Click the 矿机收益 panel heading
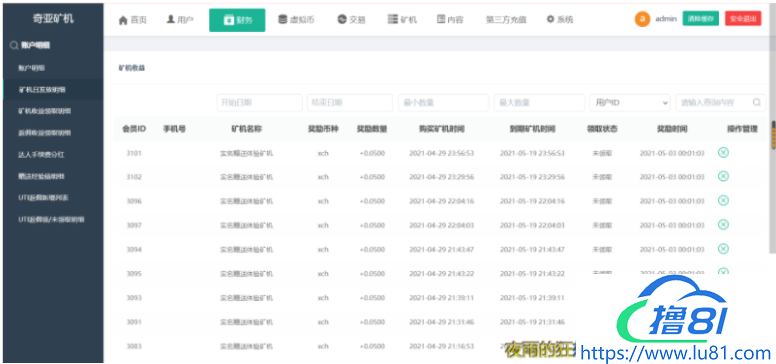776x364 pixels. coord(132,68)
